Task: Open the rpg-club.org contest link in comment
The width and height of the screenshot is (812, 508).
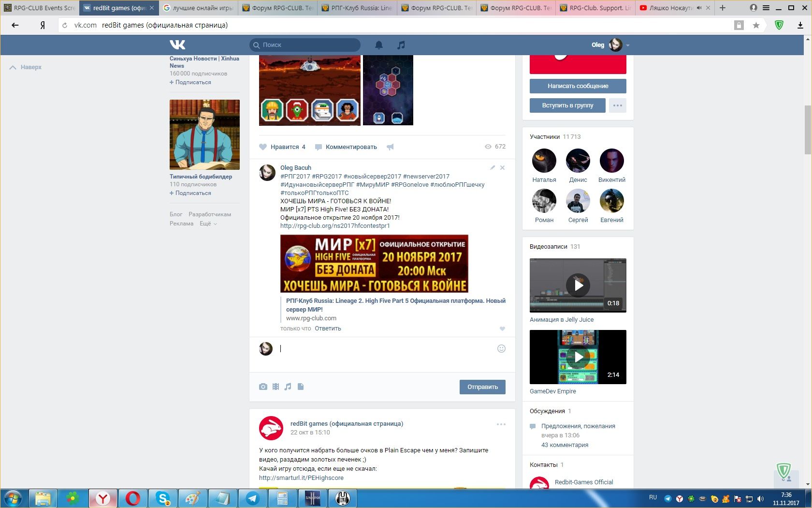Action: pyautogui.click(x=335, y=226)
